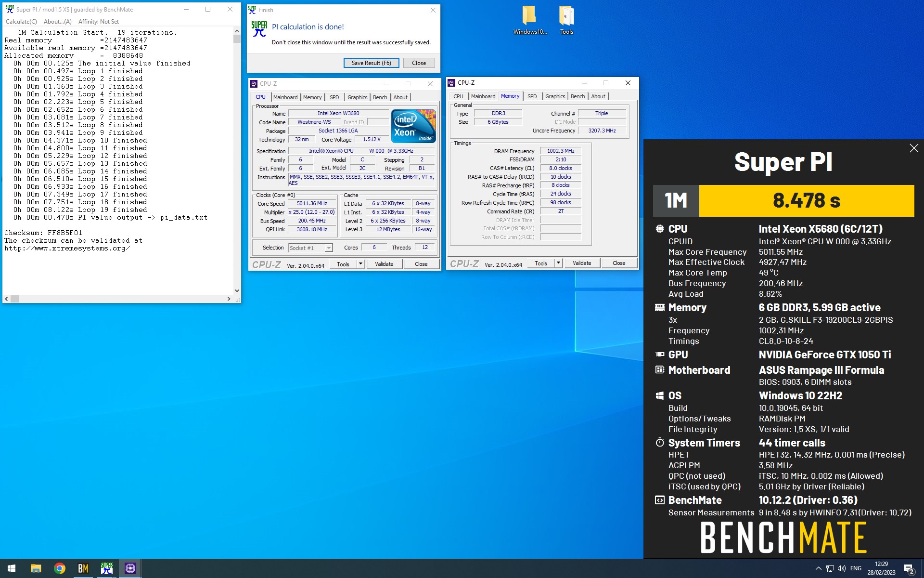This screenshot has width=924, height=578.
Task: Open network status tray icon
Action: point(830,568)
